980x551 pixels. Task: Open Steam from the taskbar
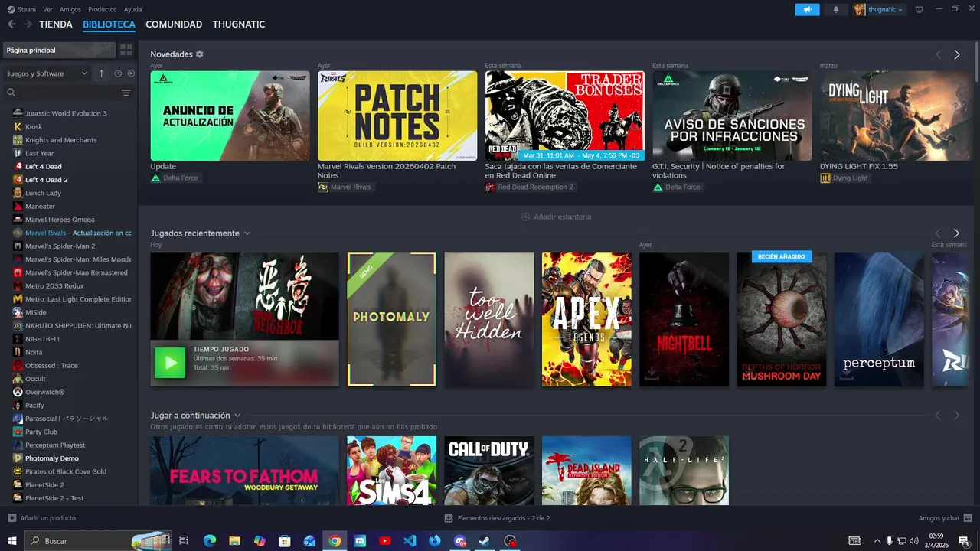(x=485, y=541)
